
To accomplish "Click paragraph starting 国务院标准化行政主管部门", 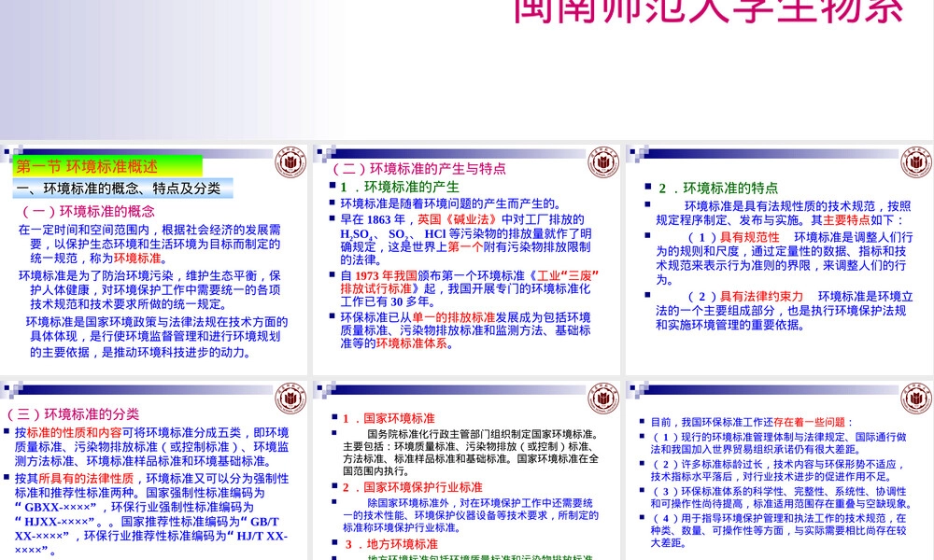I will [471, 453].
